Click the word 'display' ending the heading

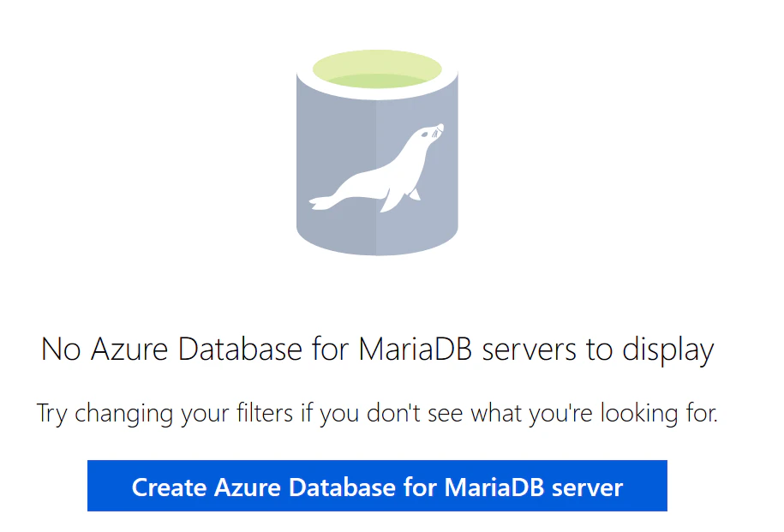click(668, 350)
